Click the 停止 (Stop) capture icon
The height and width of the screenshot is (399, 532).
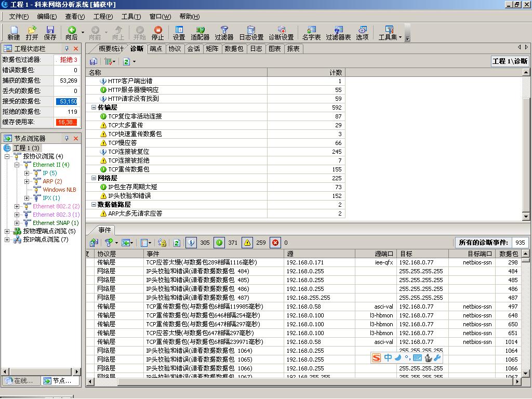coord(157,33)
